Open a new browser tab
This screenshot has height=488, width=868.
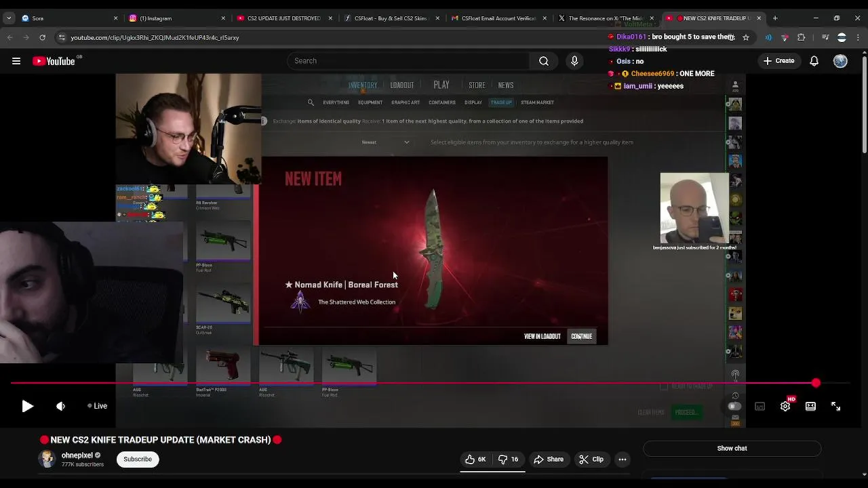775,18
